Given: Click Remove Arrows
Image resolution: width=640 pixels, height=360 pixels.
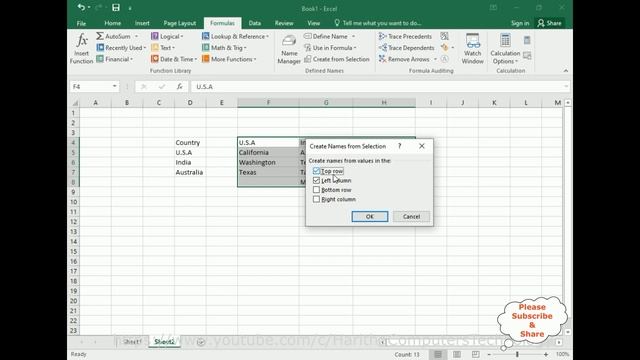Looking at the screenshot, I should coord(404,59).
